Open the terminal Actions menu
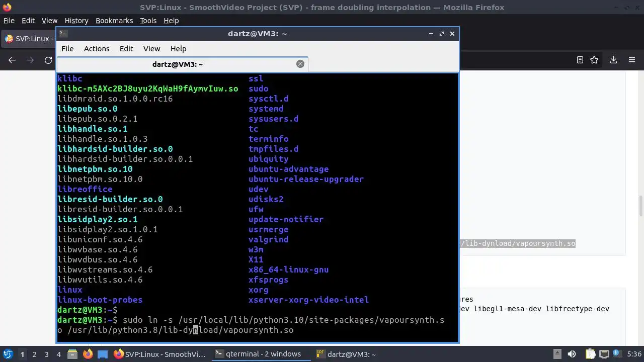 pyautogui.click(x=97, y=49)
